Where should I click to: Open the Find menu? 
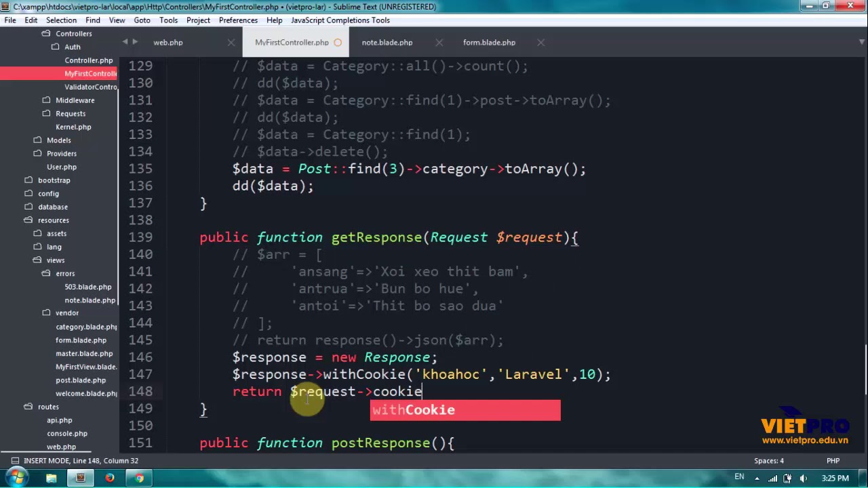[x=93, y=20]
